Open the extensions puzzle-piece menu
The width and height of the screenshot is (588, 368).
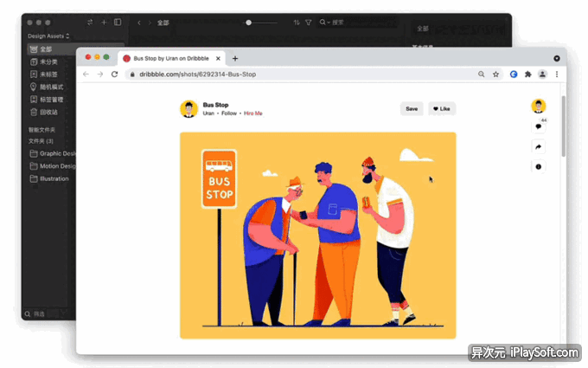(528, 74)
